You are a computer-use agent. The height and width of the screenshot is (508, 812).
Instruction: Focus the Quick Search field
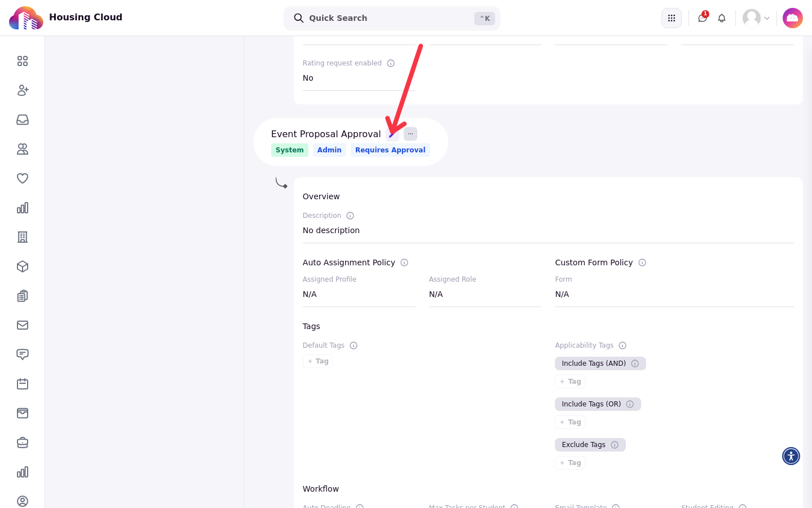[x=392, y=18]
